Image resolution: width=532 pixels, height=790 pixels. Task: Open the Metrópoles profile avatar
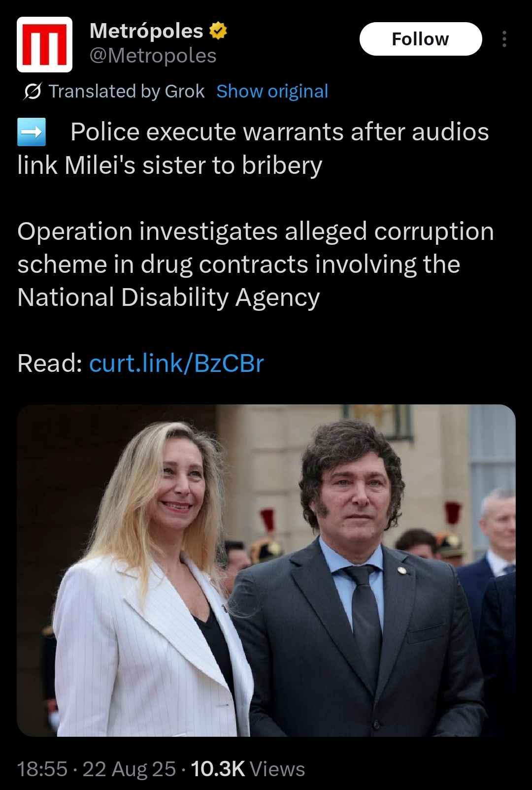[x=45, y=45]
